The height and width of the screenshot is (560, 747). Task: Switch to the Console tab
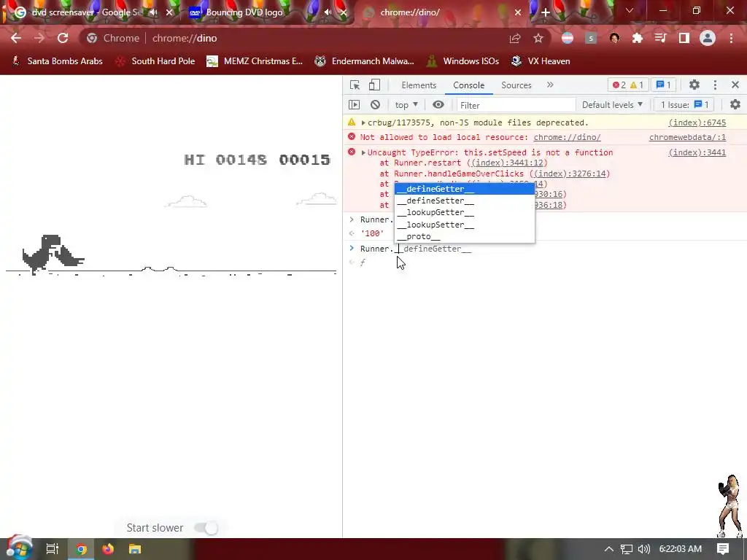[x=469, y=85]
